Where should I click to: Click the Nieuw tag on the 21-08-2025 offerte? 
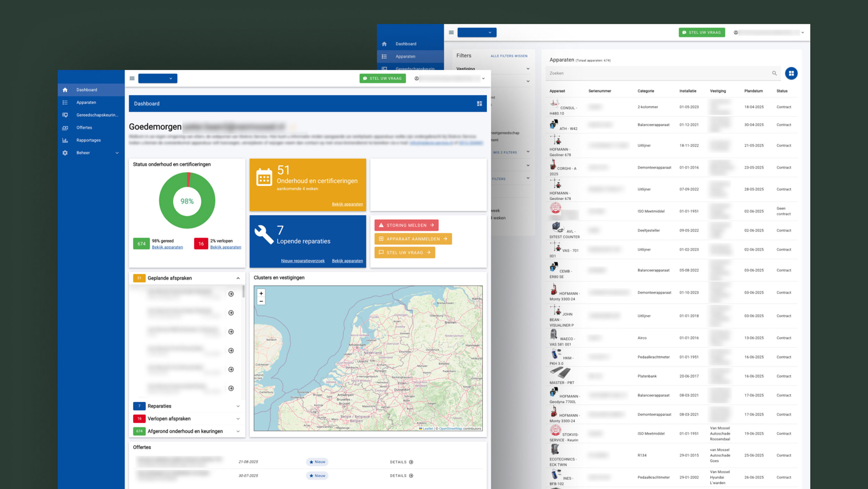coord(317,462)
